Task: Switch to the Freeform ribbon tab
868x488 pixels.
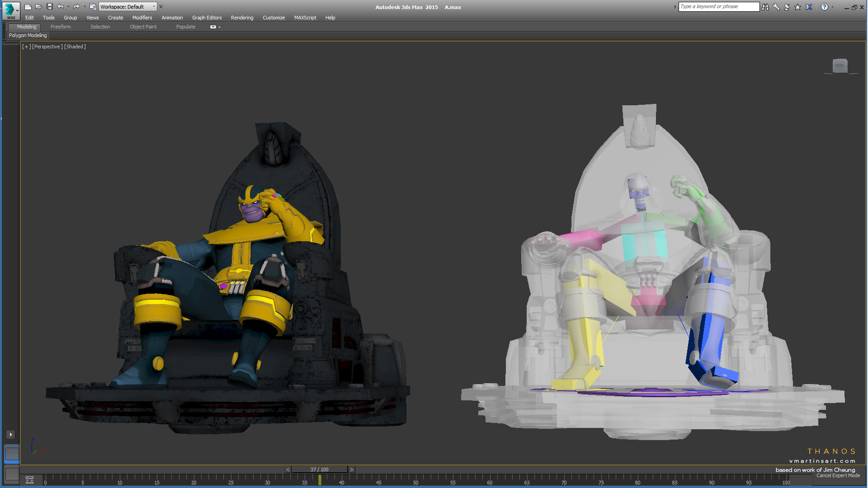Action: coord(61,27)
